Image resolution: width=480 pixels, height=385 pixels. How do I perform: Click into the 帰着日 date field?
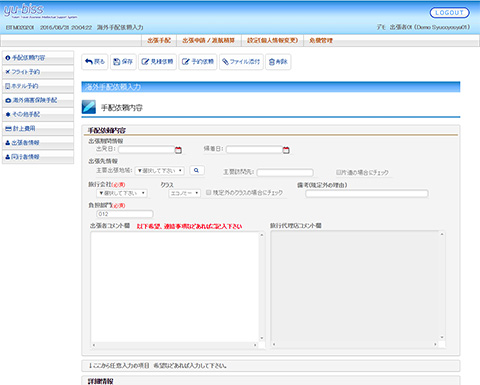[x=254, y=150]
